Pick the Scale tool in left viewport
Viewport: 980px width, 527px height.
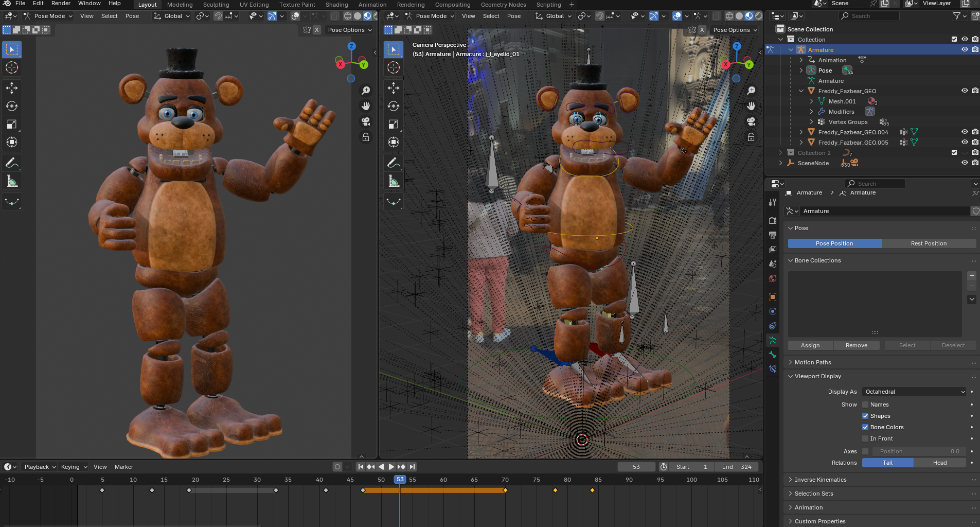12,124
